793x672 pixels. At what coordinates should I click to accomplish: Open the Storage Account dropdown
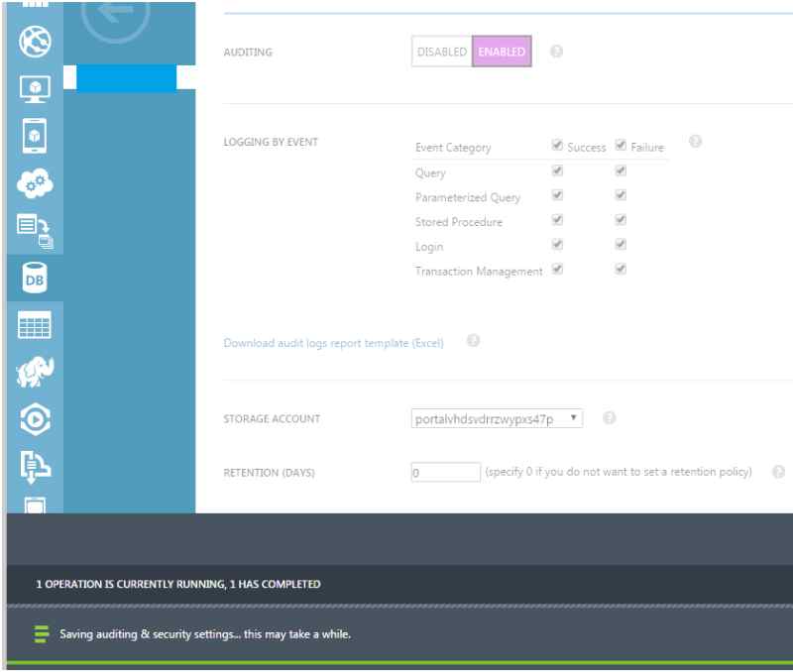(x=497, y=418)
